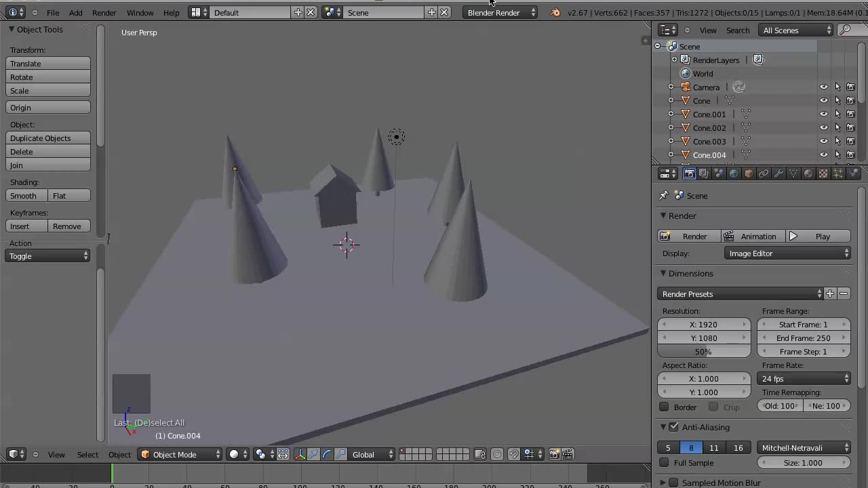Hide Cone.001 using its eye icon
Viewport: 868px width, 488px height.
tap(824, 114)
